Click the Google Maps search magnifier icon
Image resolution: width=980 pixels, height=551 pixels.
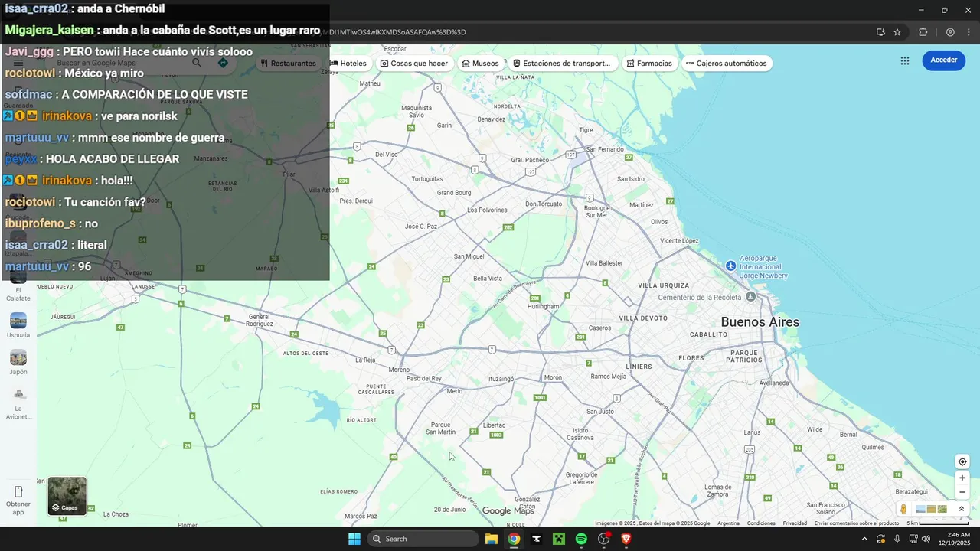(197, 63)
